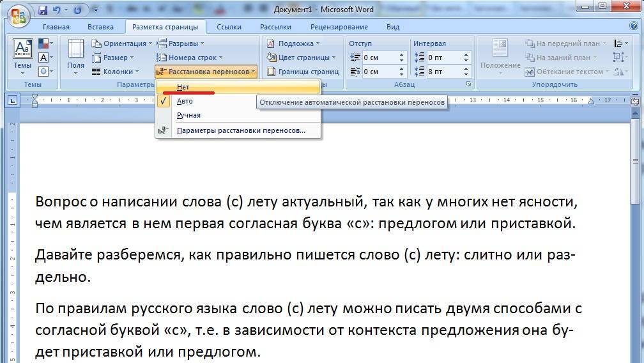Select Нет to disable hyphenation
The height and width of the screenshot is (363, 644).
pos(238,87)
